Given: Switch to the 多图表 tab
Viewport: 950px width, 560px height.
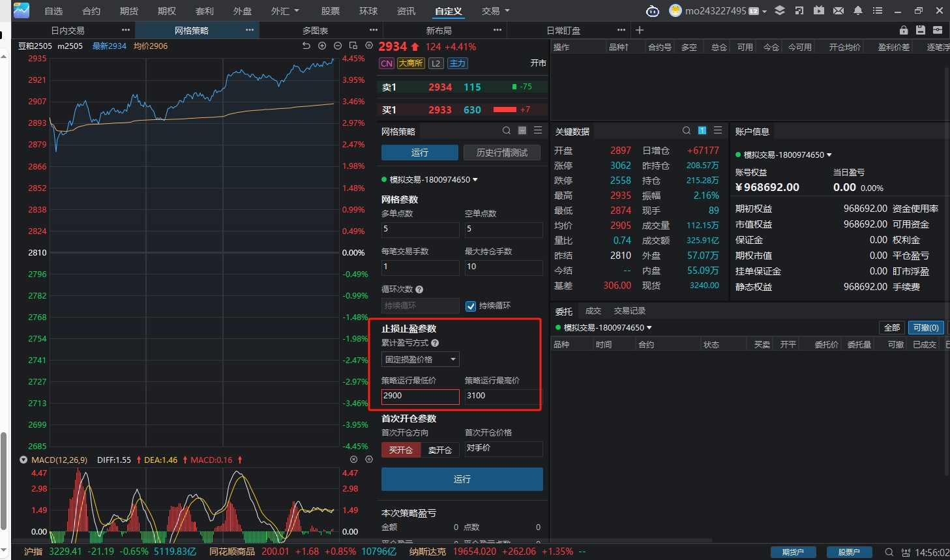Looking at the screenshot, I should 316,31.
